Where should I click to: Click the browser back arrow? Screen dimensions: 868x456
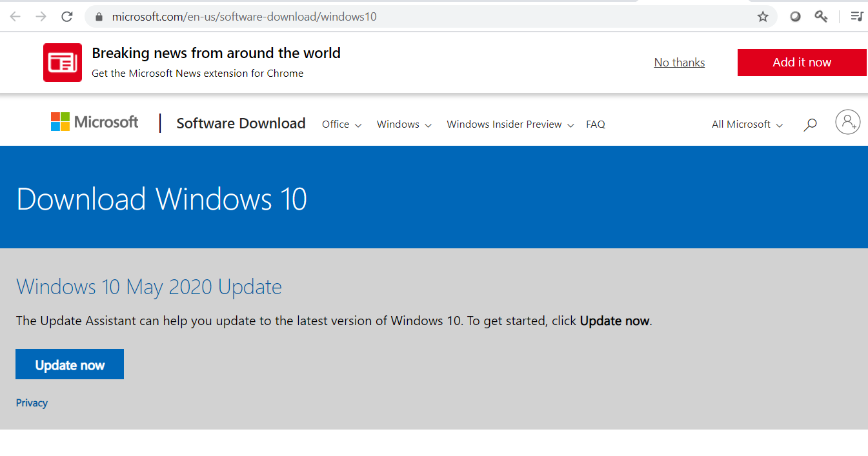coord(15,17)
